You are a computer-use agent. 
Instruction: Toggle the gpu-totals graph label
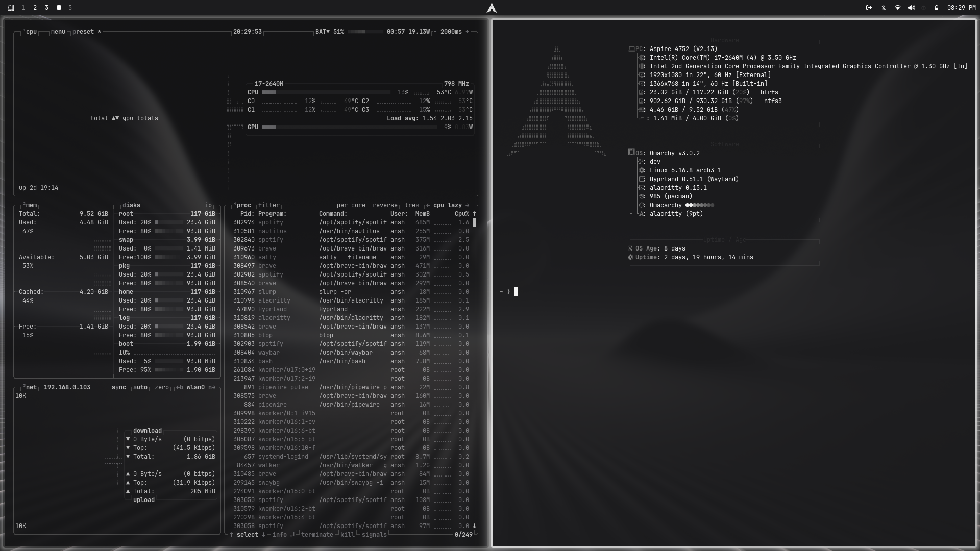point(140,118)
